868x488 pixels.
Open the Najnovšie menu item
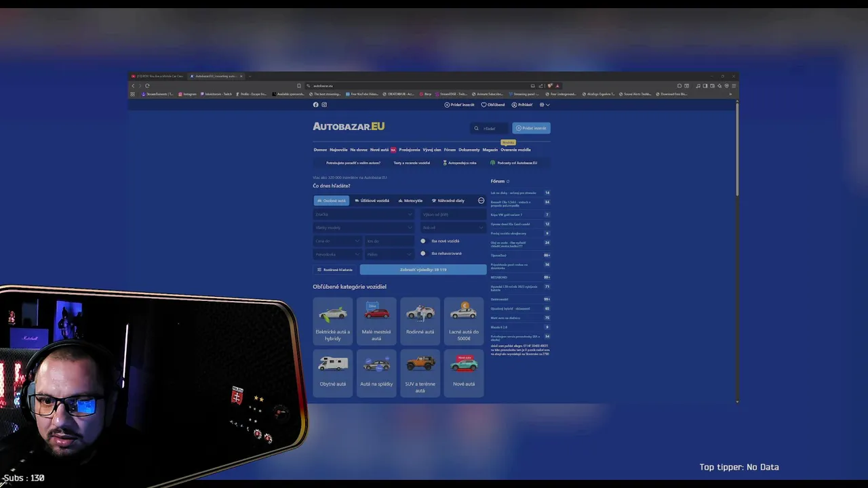338,150
